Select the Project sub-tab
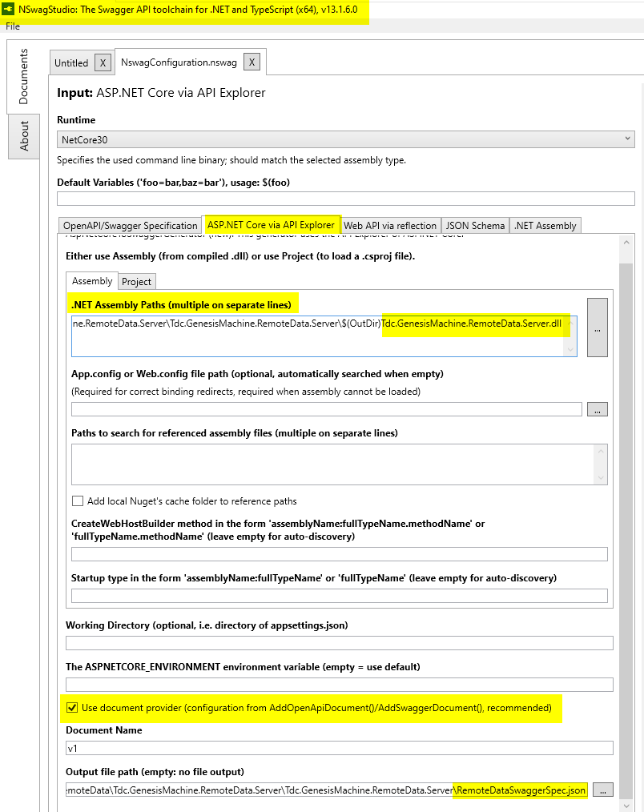 tap(137, 282)
